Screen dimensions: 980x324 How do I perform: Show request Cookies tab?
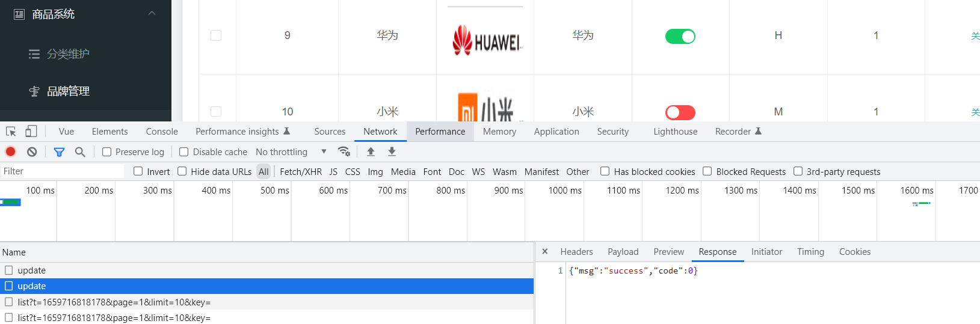pos(855,252)
